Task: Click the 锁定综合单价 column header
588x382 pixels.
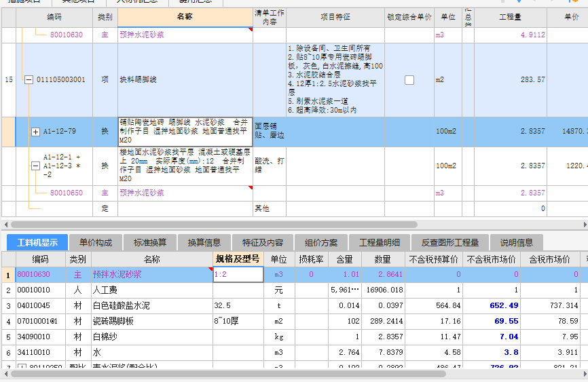Action: (x=409, y=17)
